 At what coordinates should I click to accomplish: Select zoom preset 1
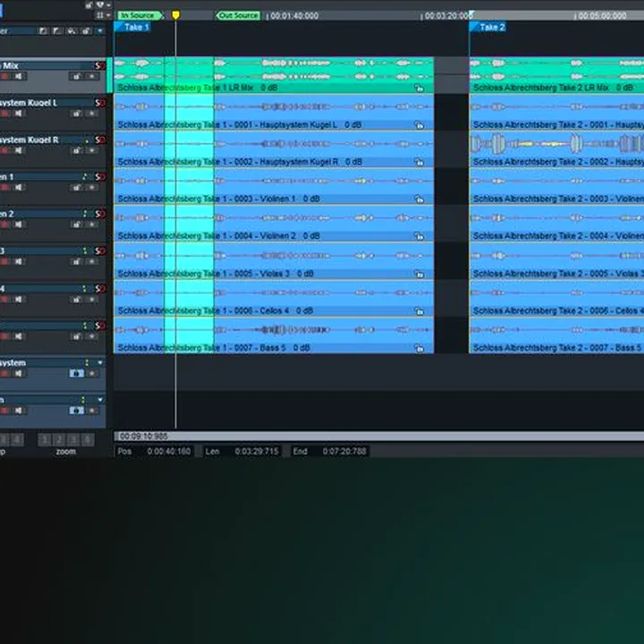tap(45, 440)
